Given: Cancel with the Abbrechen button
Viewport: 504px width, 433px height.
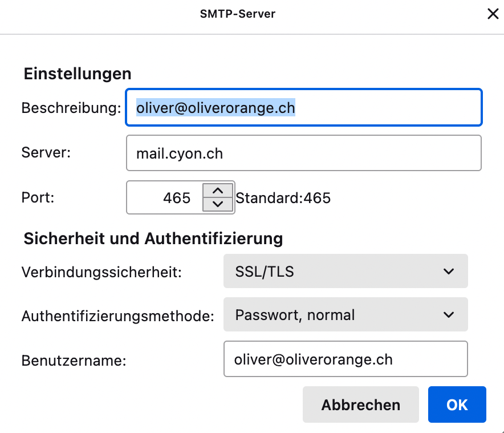Looking at the screenshot, I should pos(361,404).
